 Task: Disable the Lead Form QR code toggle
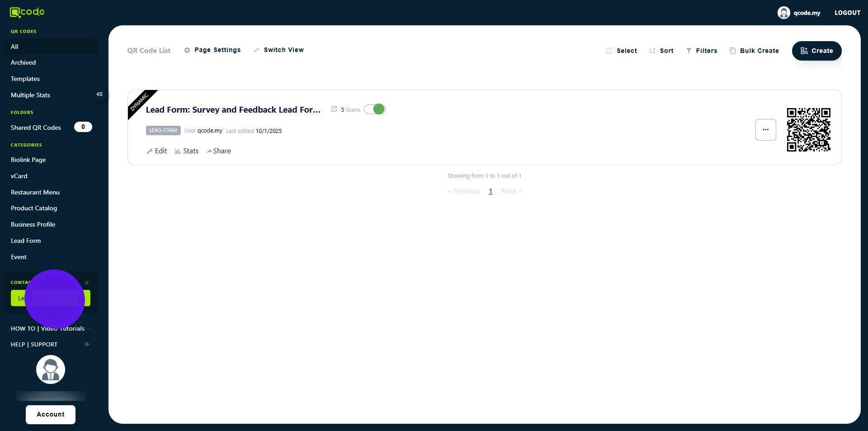[x=374, y=109]
